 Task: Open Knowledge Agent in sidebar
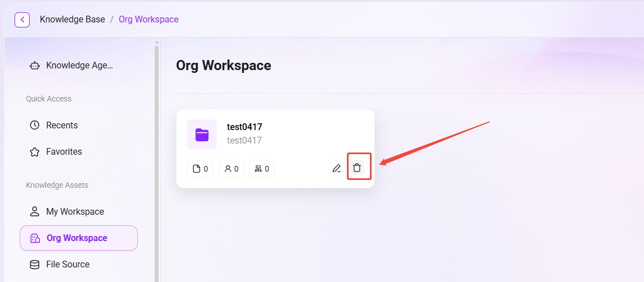(x=79, y=66)
